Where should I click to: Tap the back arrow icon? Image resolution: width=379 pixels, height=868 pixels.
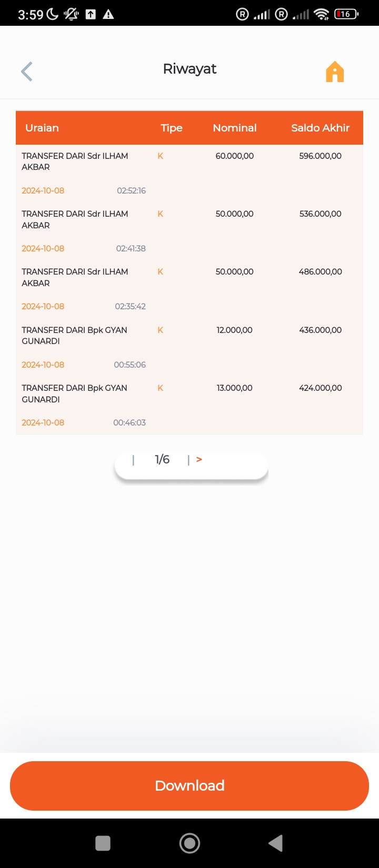[27, 72]
